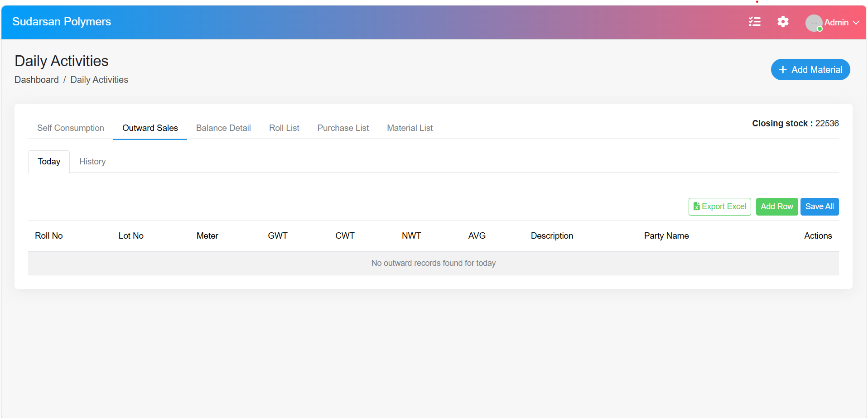
Task: Select the Outward Sales tab
Action: (x=150, y=128)
